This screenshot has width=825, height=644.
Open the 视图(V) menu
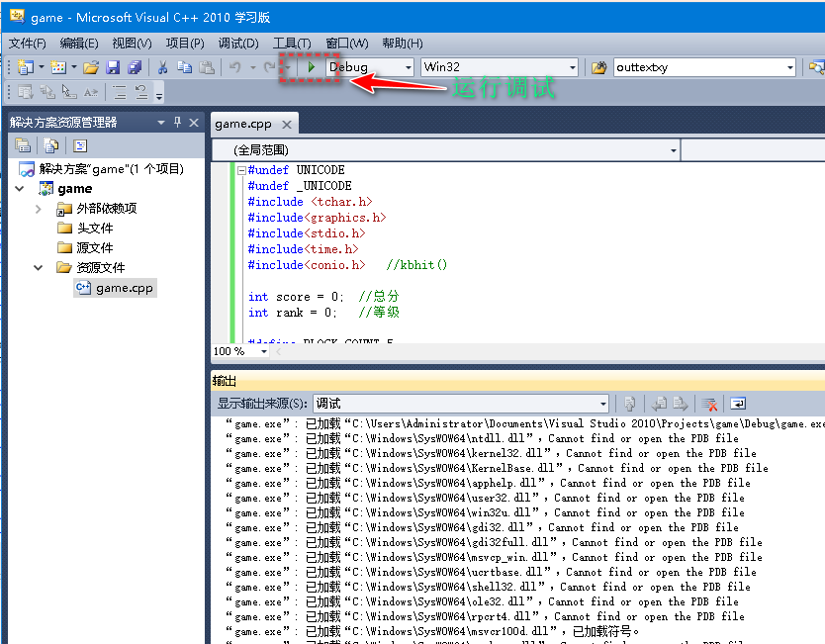132,44
